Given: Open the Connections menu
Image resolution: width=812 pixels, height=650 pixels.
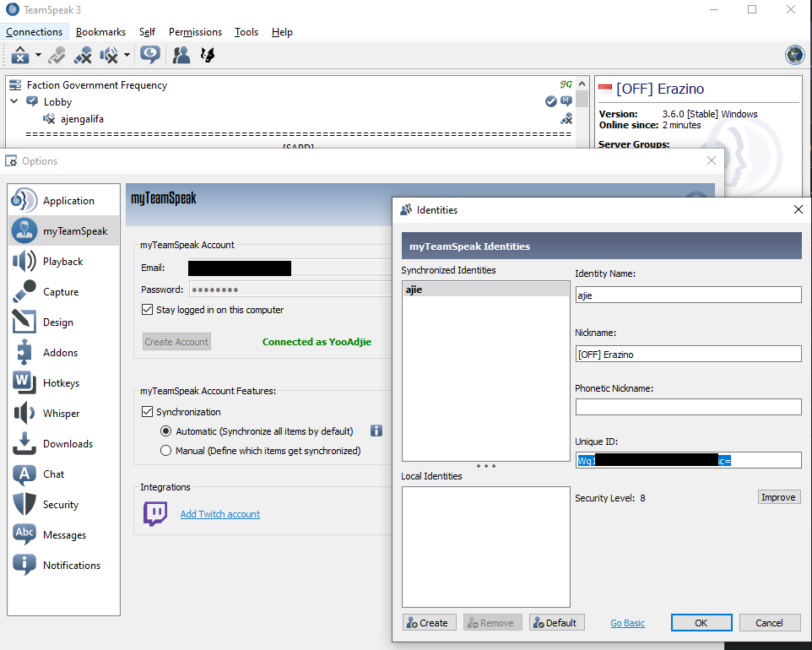Looking at the screenshot, I should pyautogui.click(x=34, y=32).
